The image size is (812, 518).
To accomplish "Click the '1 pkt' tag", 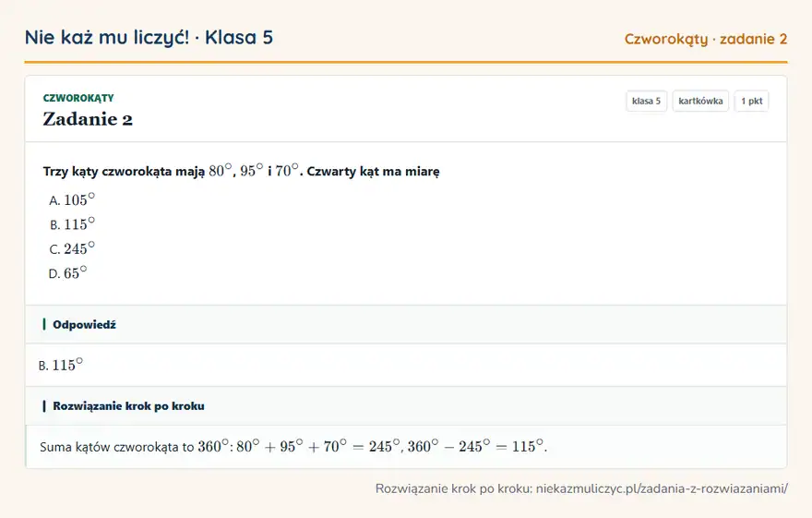I will [751, 101].
